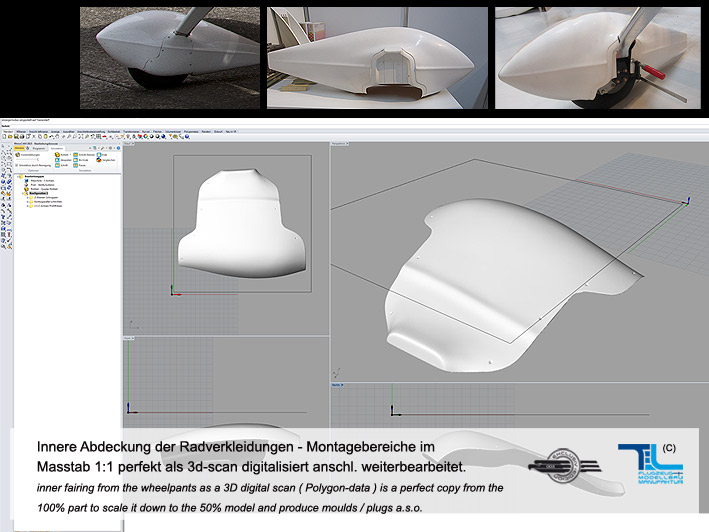Viewport: 709px width, 532px height.
Task: Click the blue info icon in RhinoCAM panel
Action: [118, 148]
